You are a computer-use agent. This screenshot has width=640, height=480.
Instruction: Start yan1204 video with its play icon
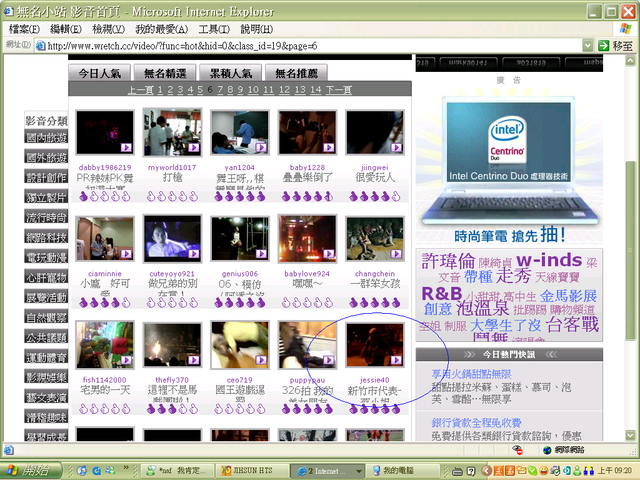click(261, 147)
